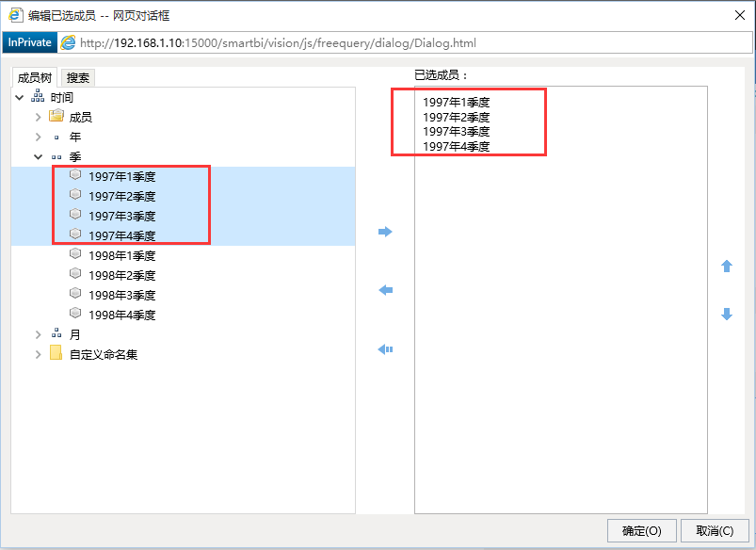Select 1998年3季度 in the member tree
756x550 pixels.
pos(122,296)
